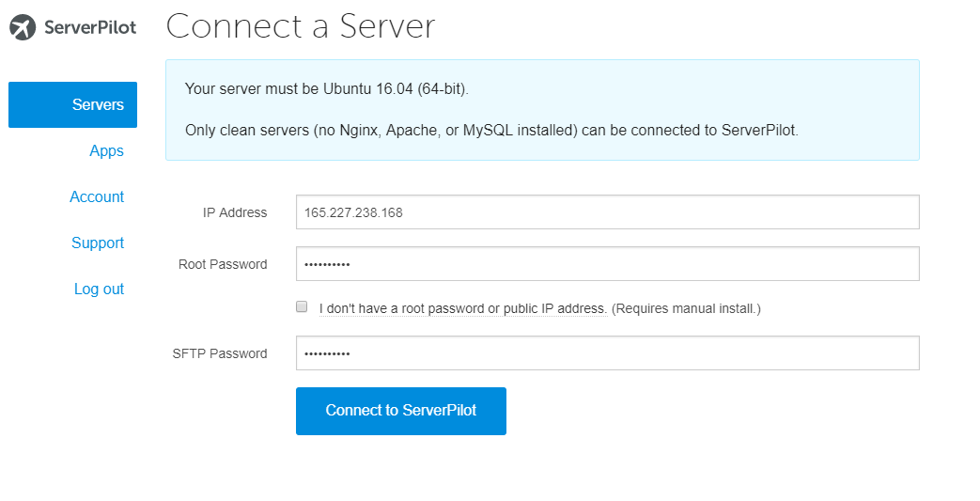Image resolution: width=980 pixels, height=501 pixels.
Task: Click the "Requires manual install" note
Action: tap(686, 308)
